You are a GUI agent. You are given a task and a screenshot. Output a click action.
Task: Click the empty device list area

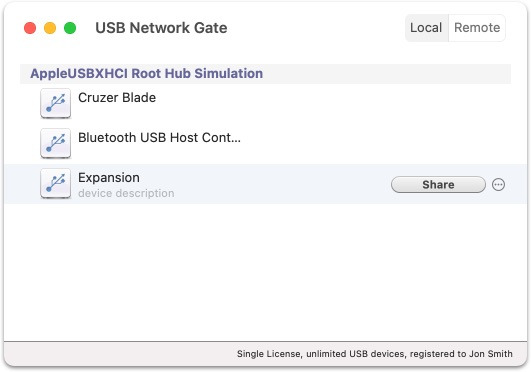point(266,272)
